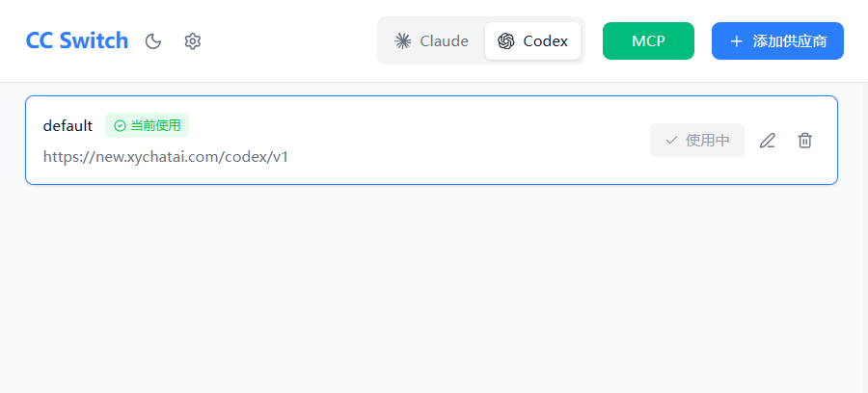Screen dimensions: 868x393
Task: Click the plus icon in 添加供应商
Action: point(737,41)
